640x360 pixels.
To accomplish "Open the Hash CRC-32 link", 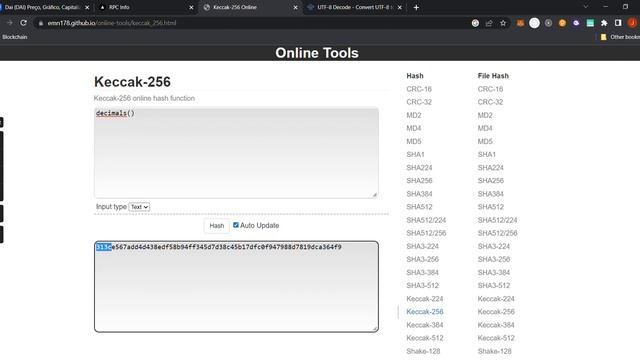I will [419, 102].
